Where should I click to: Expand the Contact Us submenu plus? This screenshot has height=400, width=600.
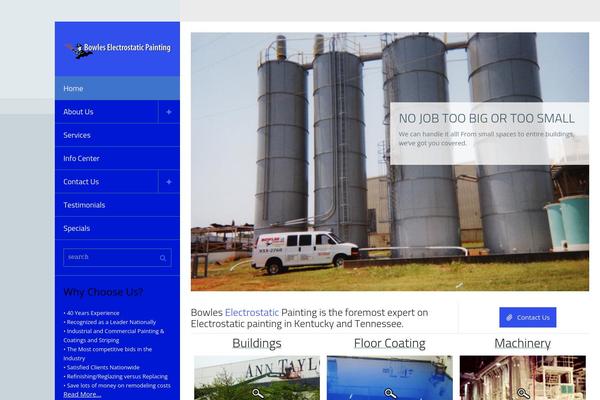pos(169,182)
